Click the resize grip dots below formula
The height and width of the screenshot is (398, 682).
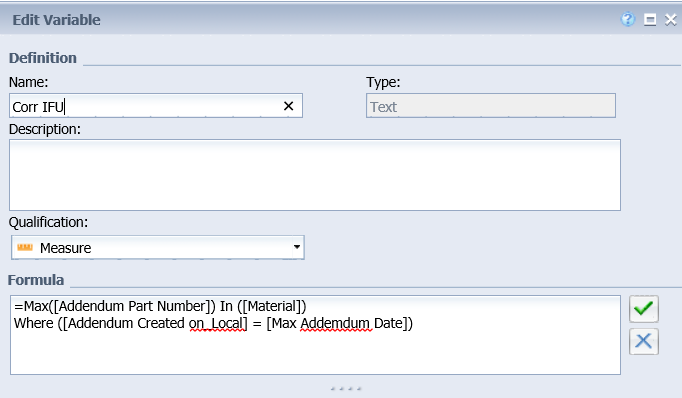346,388
